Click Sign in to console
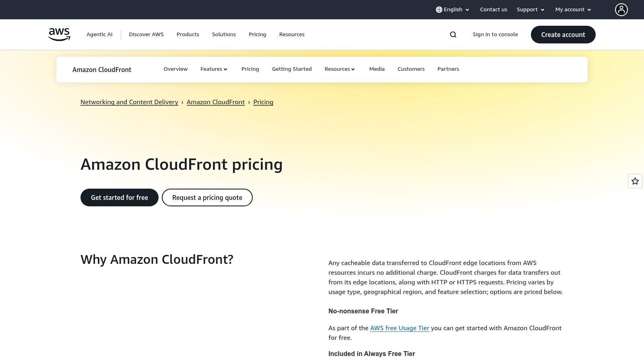Image resolution: width=644 pixels, height=362 pixels. pyautogui.click(x=495, y=35)
